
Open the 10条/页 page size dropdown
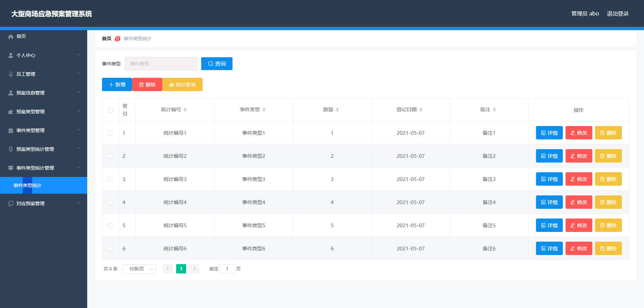click(139, 269)
